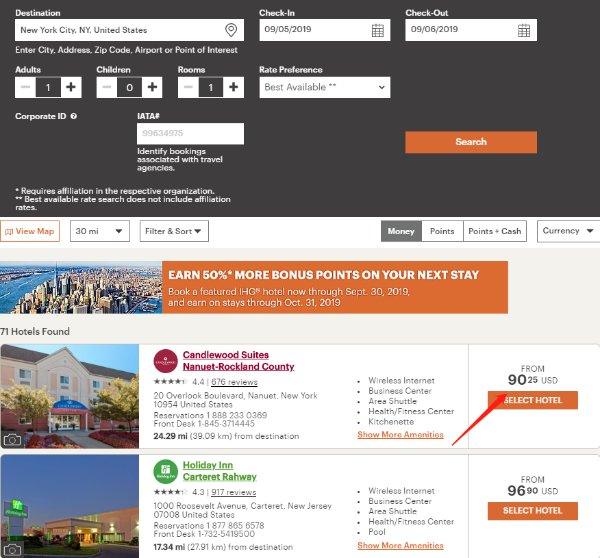Click the Children count value box
This screenshot has height=558, width=600.
(x=129, y=87)
